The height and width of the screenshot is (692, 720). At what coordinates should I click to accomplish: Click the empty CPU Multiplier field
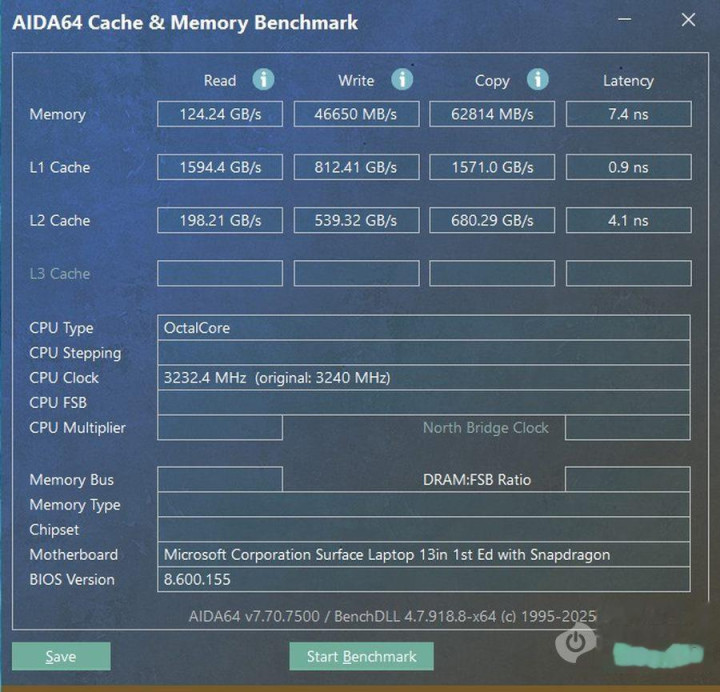(x=220, y=428)
